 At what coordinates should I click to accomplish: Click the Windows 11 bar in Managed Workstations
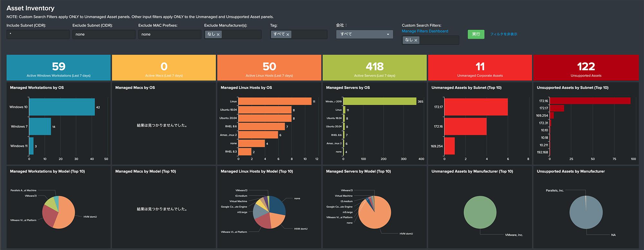31,146
